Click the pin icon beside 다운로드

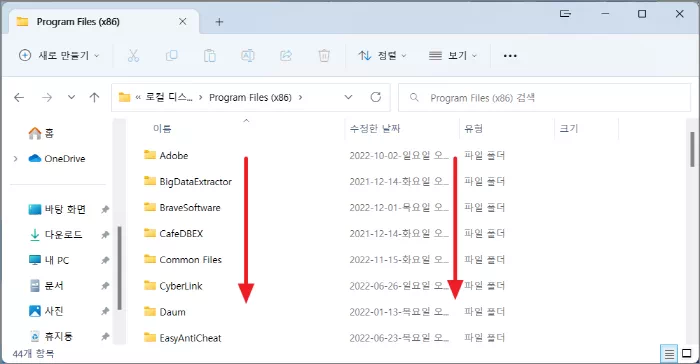coord(105,234)
